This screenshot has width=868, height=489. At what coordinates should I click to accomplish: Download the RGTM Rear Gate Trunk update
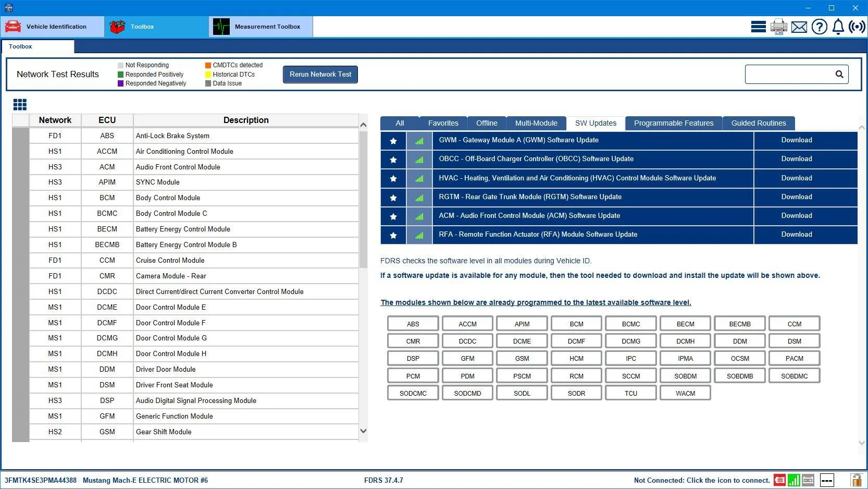[797, 197]
